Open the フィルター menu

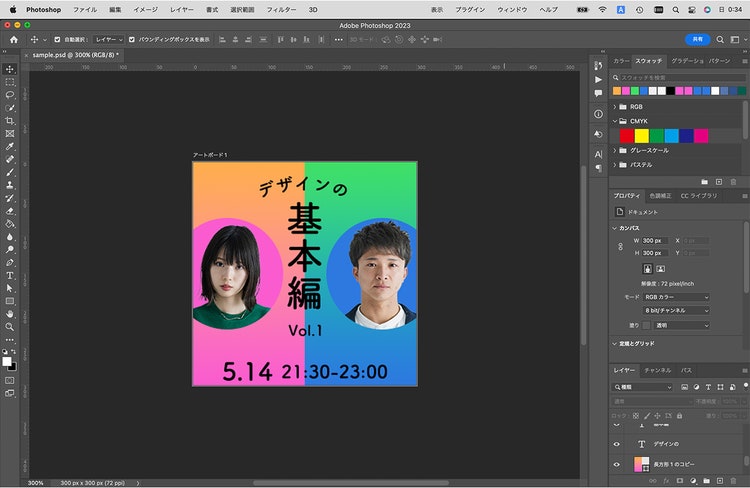coord(281,10)
